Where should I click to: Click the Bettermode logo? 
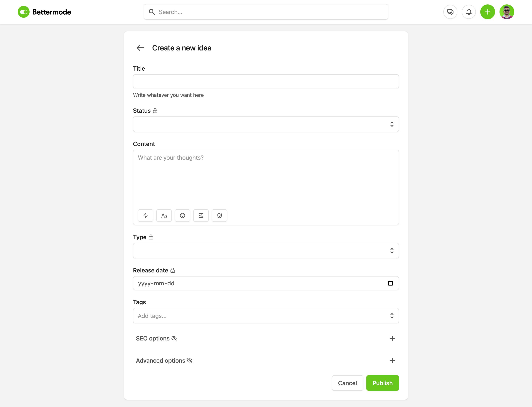tap(44, 12)
